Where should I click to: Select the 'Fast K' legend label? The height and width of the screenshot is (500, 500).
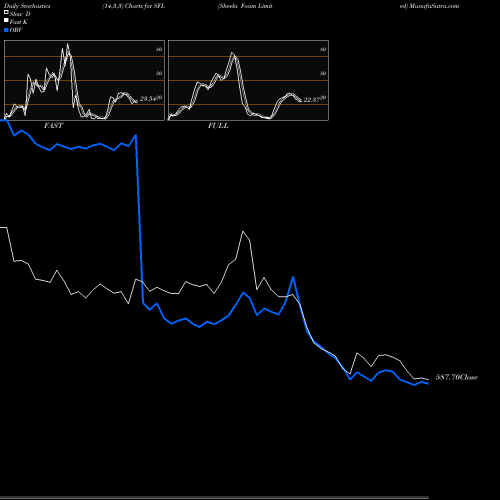[18, 22]
